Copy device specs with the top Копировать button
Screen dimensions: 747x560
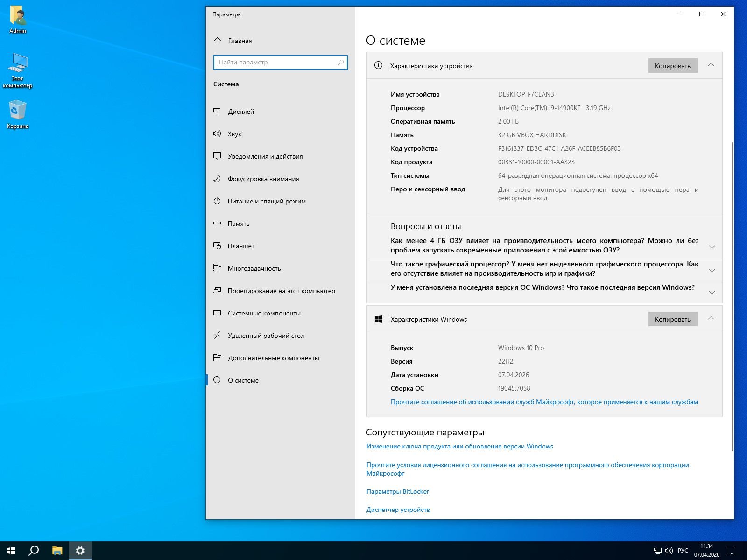[672, 66]
